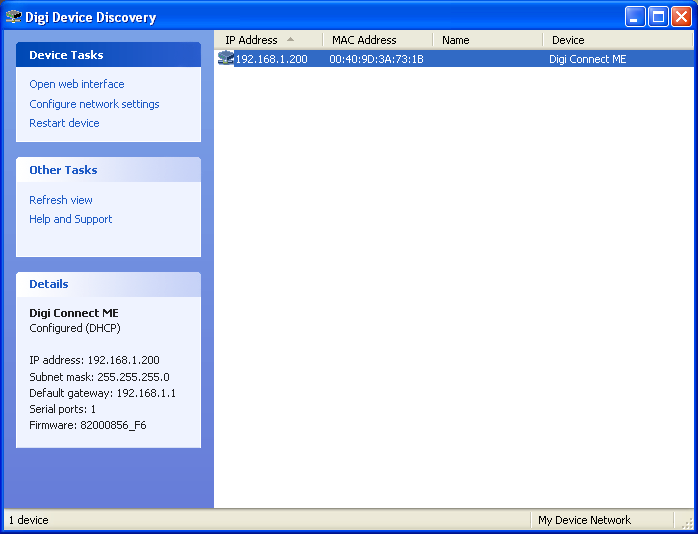698x534 pixels.
Task: Collapse the Details panel header
Action: 108,284
